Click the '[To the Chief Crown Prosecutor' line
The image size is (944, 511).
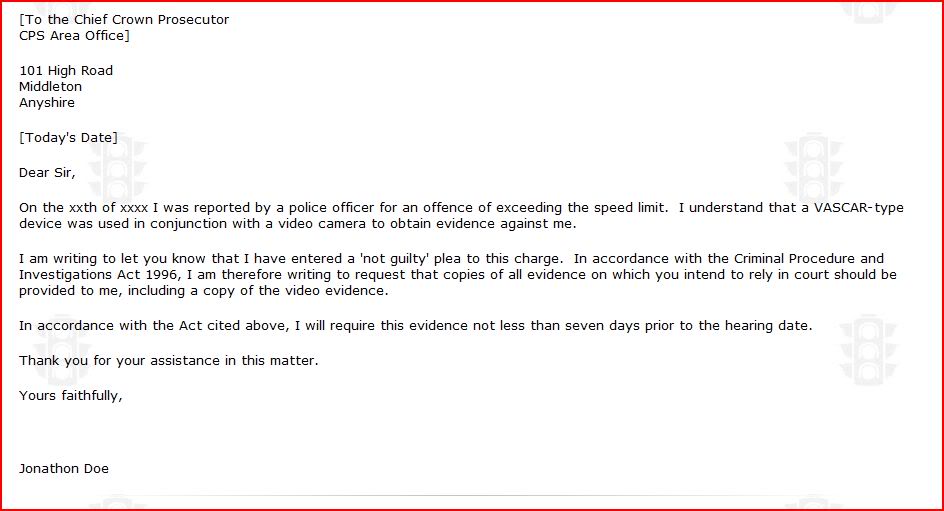pos(124,19)
